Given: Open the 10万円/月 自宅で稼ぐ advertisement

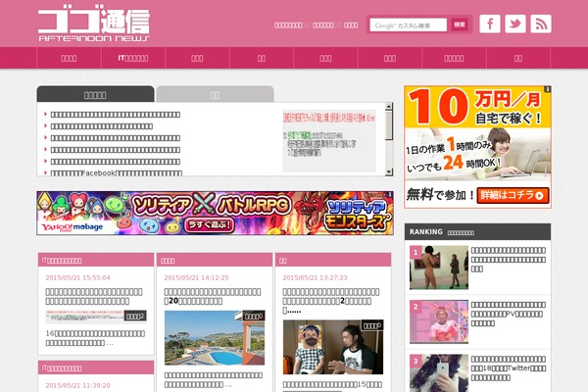Looking at the screenshot, I should click(x=477, y=147).
